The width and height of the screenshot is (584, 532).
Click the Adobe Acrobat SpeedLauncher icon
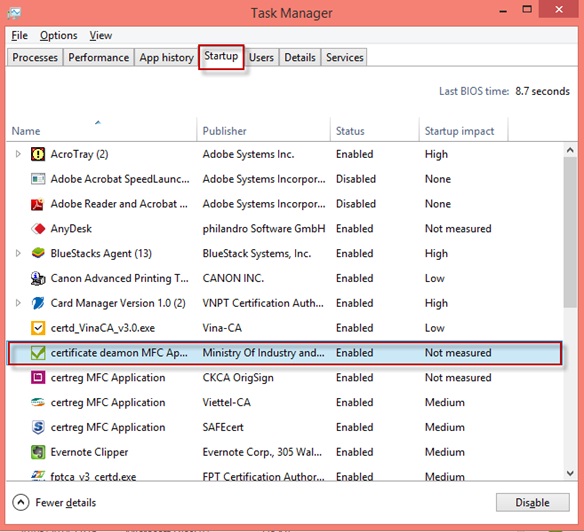[x=38, y=179]
